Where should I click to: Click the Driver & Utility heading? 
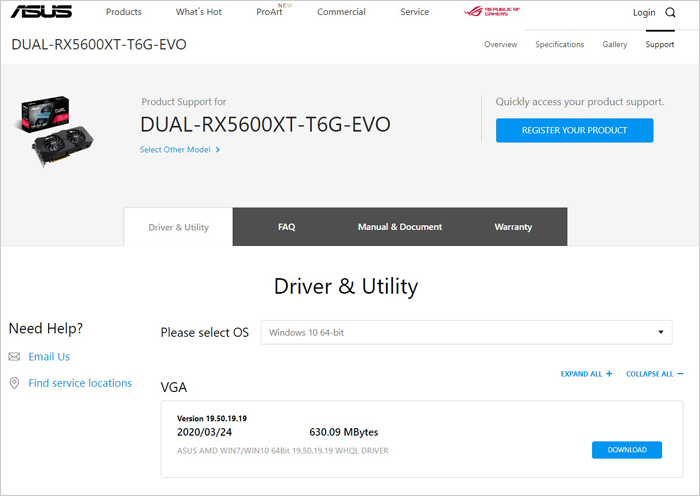point(346,286)
